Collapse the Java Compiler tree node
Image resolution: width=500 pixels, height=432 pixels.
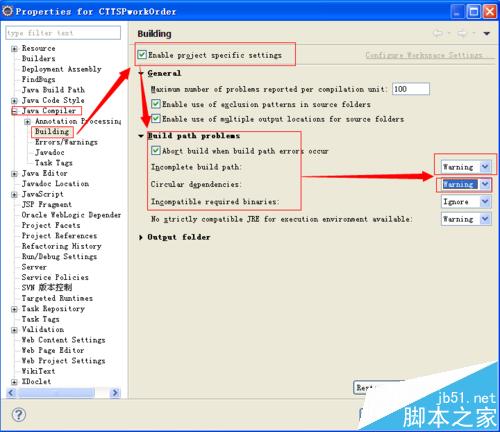pyautogui.click(x=14, y=111)
